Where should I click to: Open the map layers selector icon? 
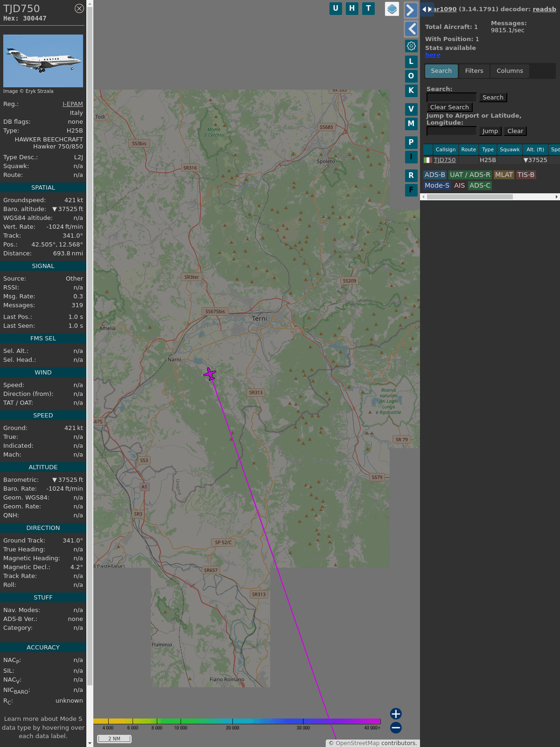click(x=392, y=9)
